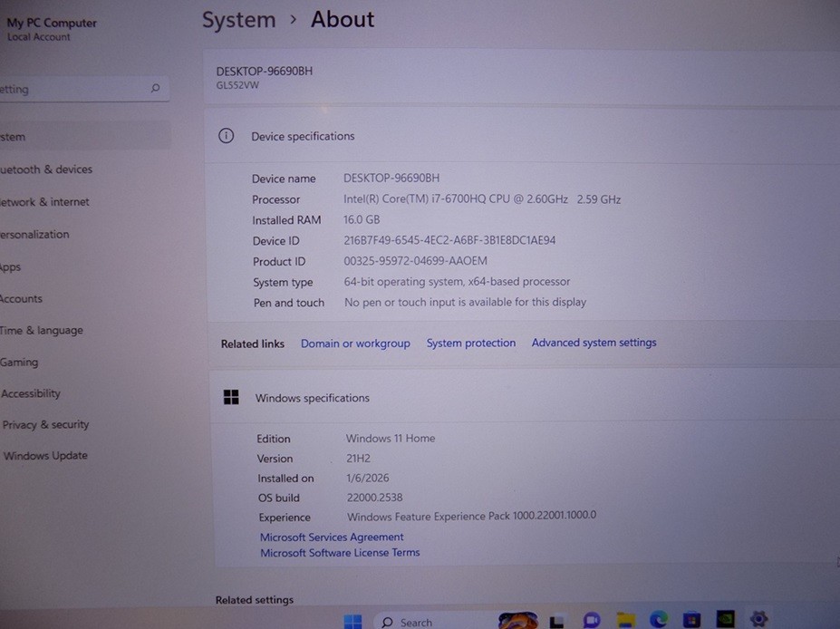Launch Microsoft Edge from the taskbar
Viewport: 840px width, 629px height.
pyautogui.click(x=659, y=619)
